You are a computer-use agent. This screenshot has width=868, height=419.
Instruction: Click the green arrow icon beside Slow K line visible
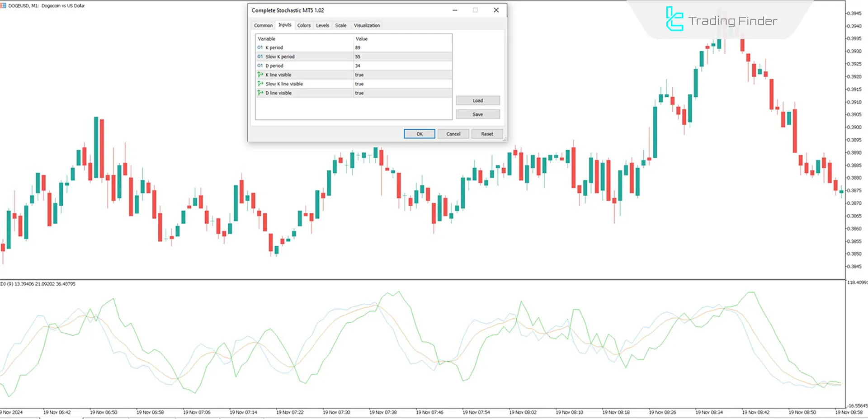click(261, 84)
